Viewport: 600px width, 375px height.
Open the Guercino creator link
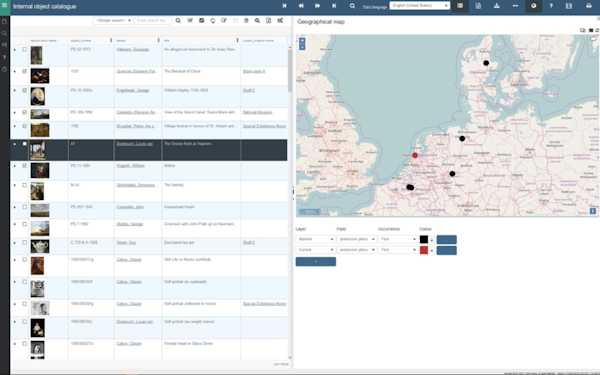point(137,71)
